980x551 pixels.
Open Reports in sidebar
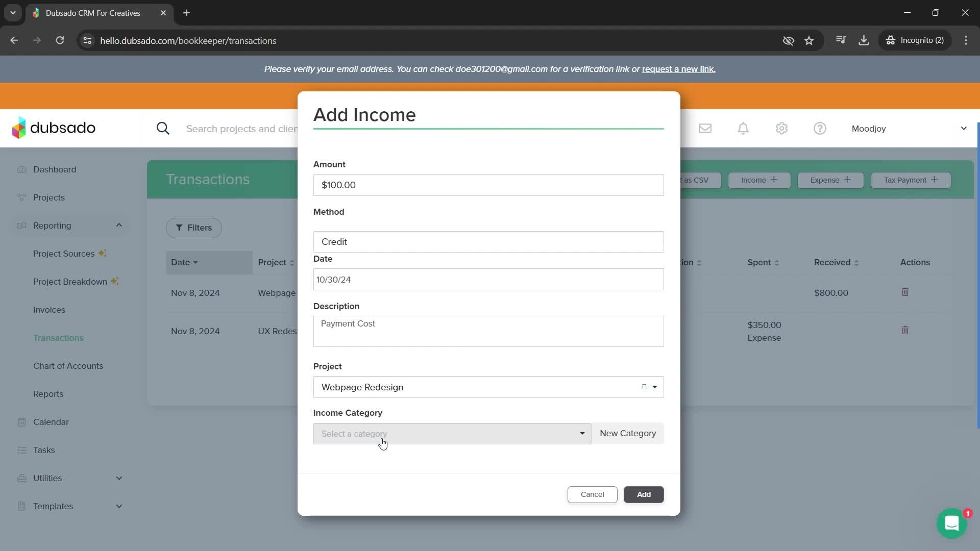(48, 394)
